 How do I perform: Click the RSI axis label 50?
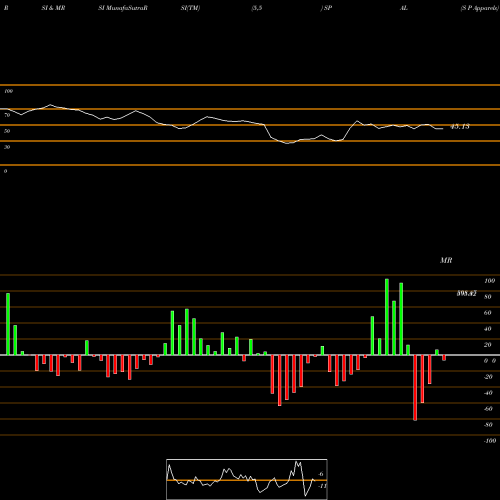coord(7,131)
